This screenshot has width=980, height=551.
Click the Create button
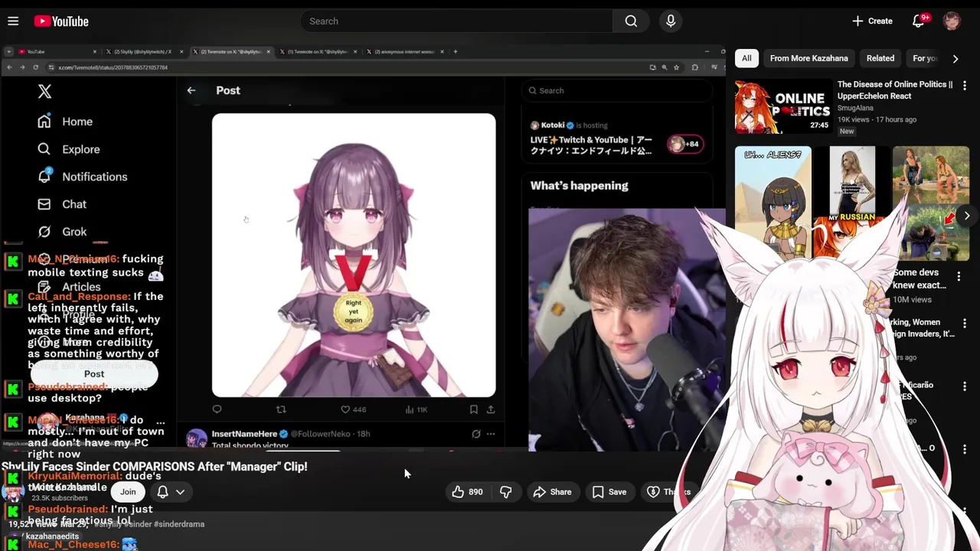tap(872, 21)
